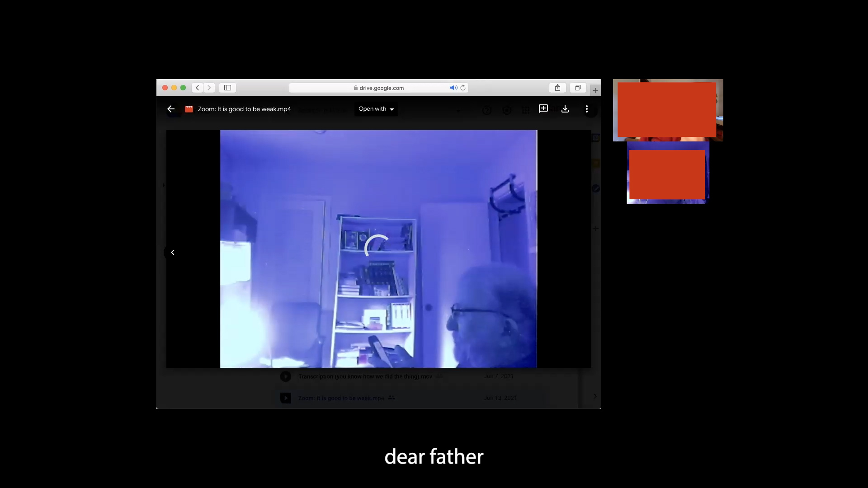Screen dimensions: 868x488
Task: Expand the Open with dropdown
Action: 376,109
